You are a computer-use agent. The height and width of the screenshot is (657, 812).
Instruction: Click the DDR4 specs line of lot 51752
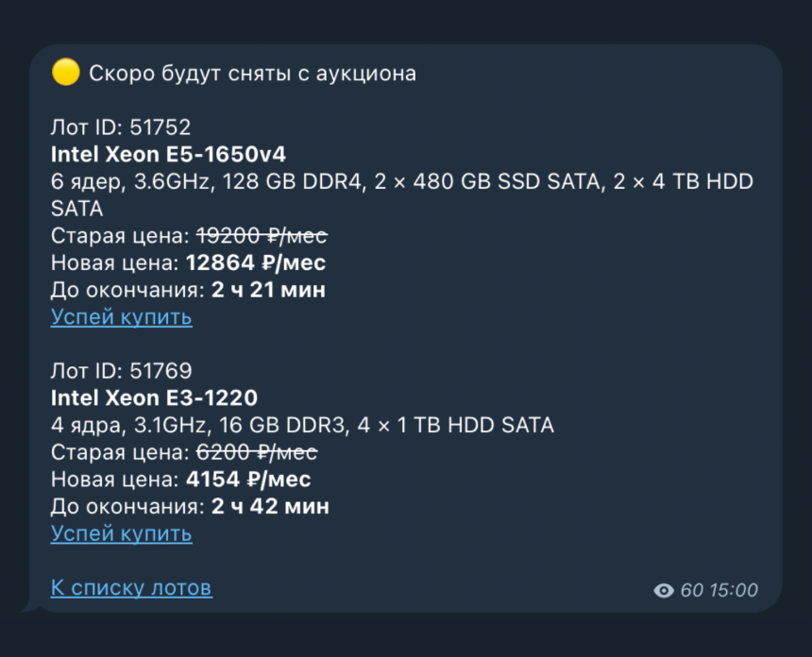point(401,181)
